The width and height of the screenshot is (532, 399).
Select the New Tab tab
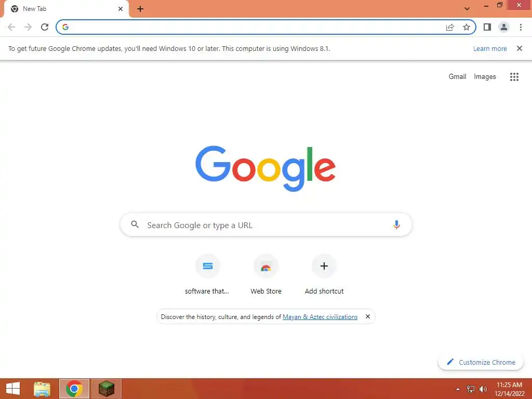[x=66, y=9]
